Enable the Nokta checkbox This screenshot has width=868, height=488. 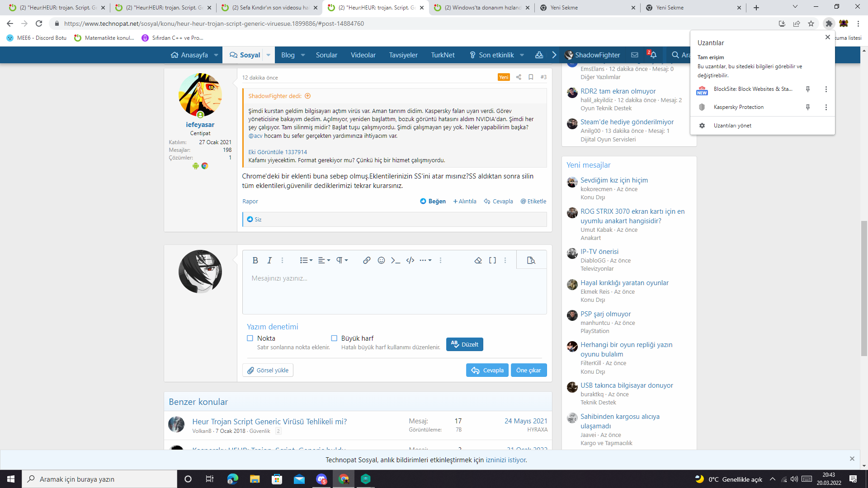coord(250,338)
